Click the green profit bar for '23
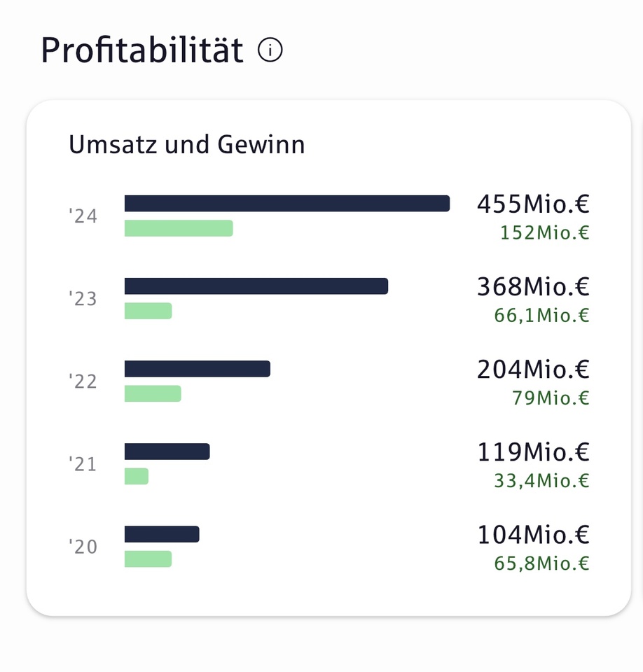 click(x=148, y=311)
